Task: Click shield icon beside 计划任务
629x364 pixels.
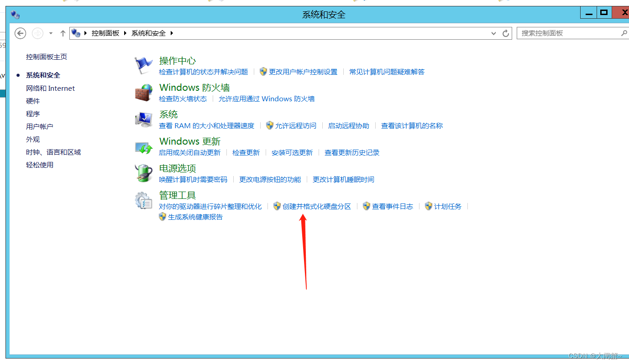Action: [429, 206]
